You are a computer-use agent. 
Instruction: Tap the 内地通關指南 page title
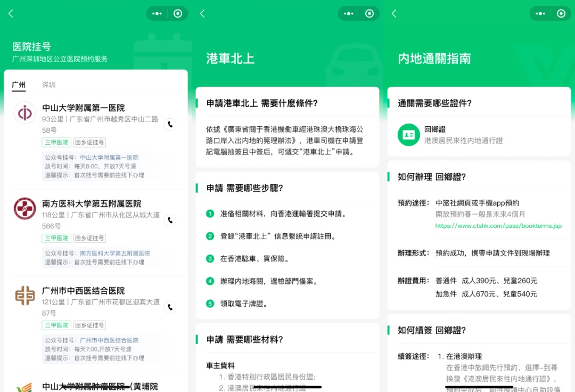pyautogui.click(x=434, y=58)
